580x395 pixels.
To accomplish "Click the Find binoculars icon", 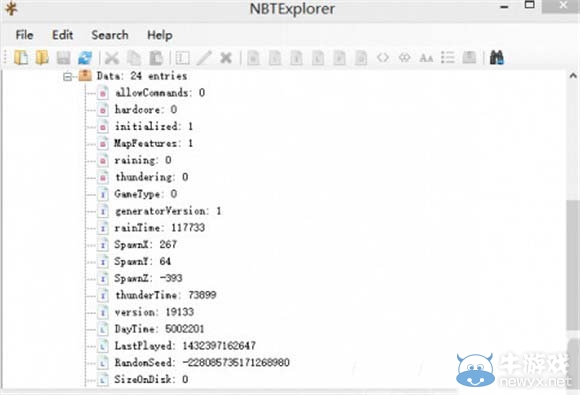I will (x=496, y=58).
